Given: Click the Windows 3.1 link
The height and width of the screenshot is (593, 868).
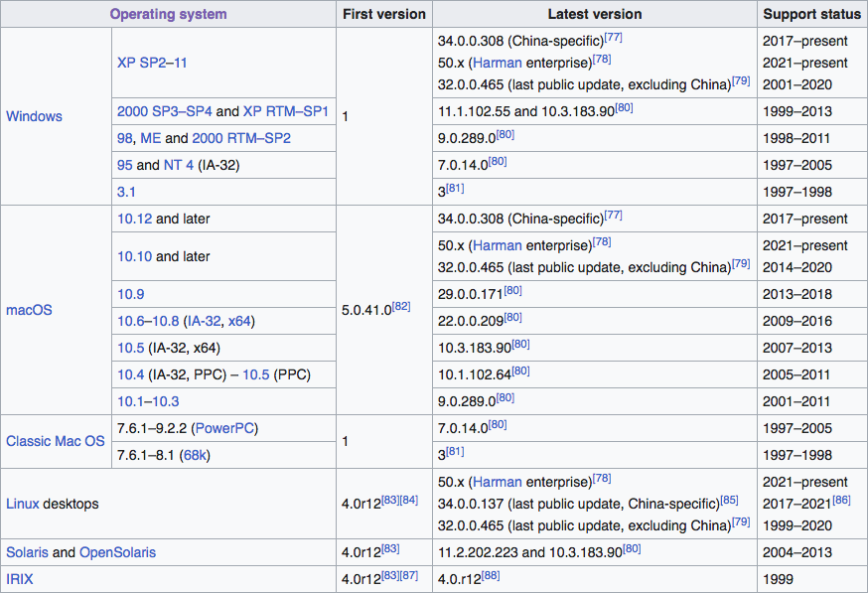Looking at the screenshot, I should click(126, 192).
